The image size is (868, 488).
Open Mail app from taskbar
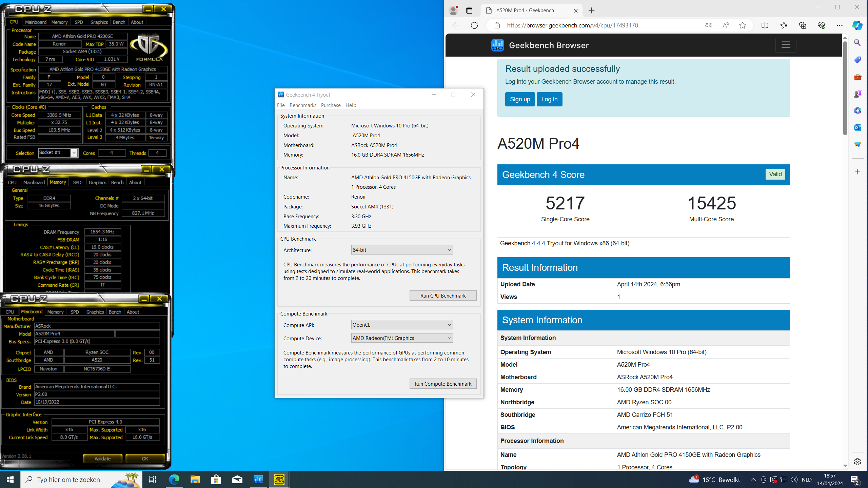click(x=237, y=480)
